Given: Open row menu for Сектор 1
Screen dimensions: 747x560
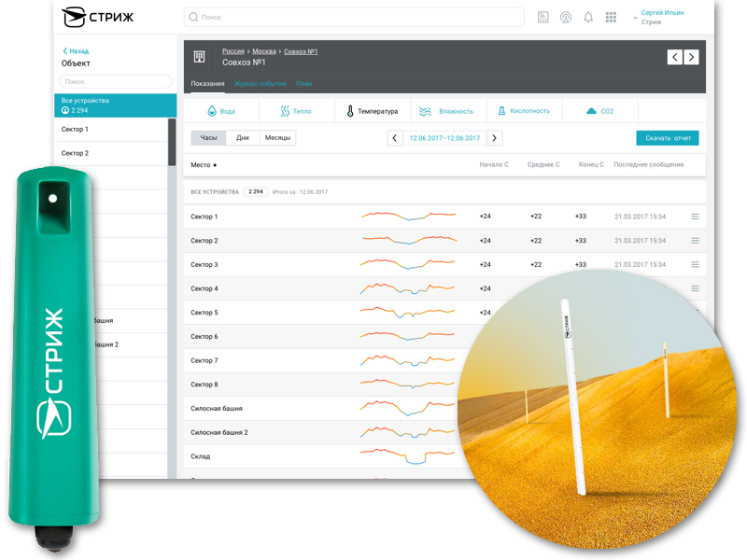Looking at the screenshot, I should [695, 217].
